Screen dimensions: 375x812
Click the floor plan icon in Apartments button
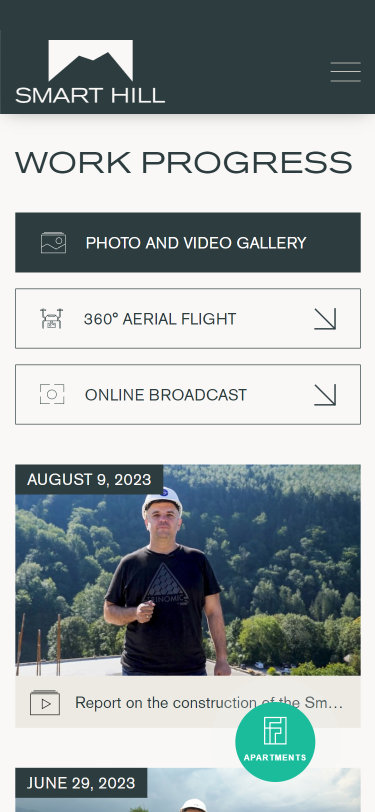click(275, 731)
